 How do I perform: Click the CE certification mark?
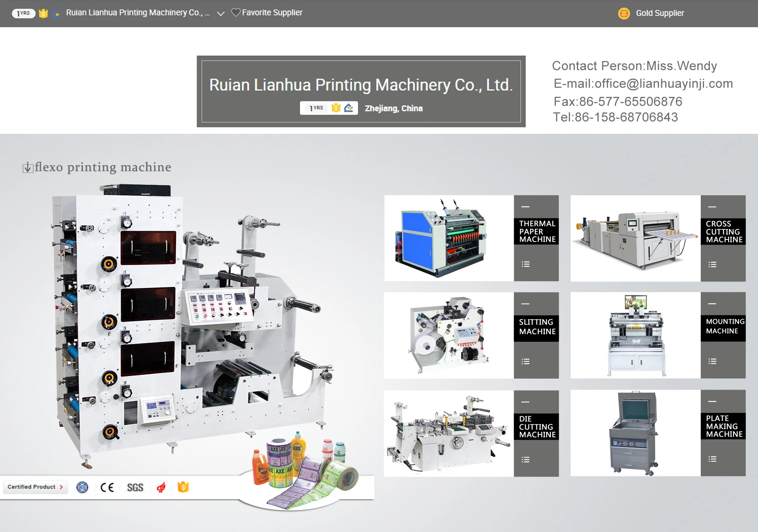(107, 487)
